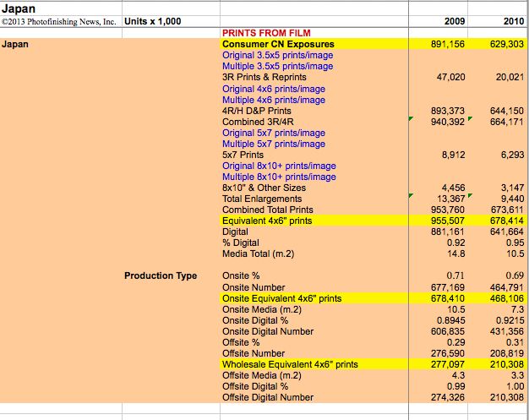This screenshot has width=529, height=420.
Task: Click the 955,507 highlighted value
Action: coord(448,221)
